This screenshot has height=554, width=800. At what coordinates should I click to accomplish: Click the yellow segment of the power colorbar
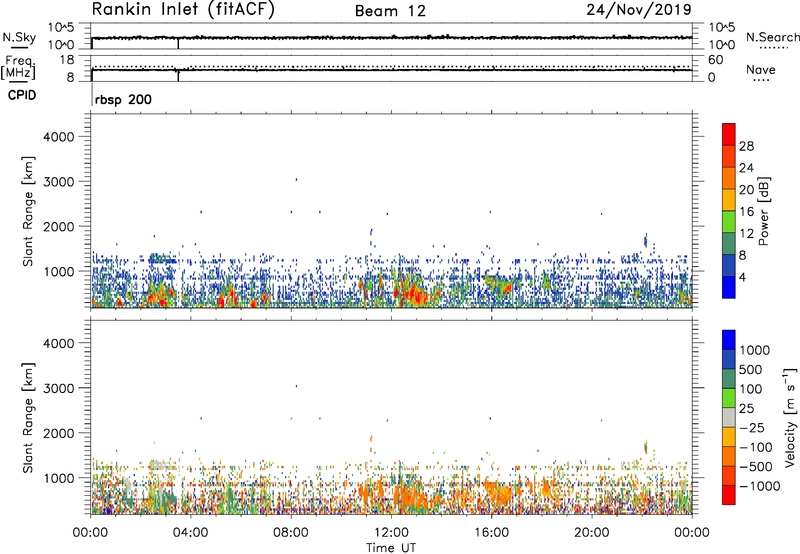click(729, 200)
